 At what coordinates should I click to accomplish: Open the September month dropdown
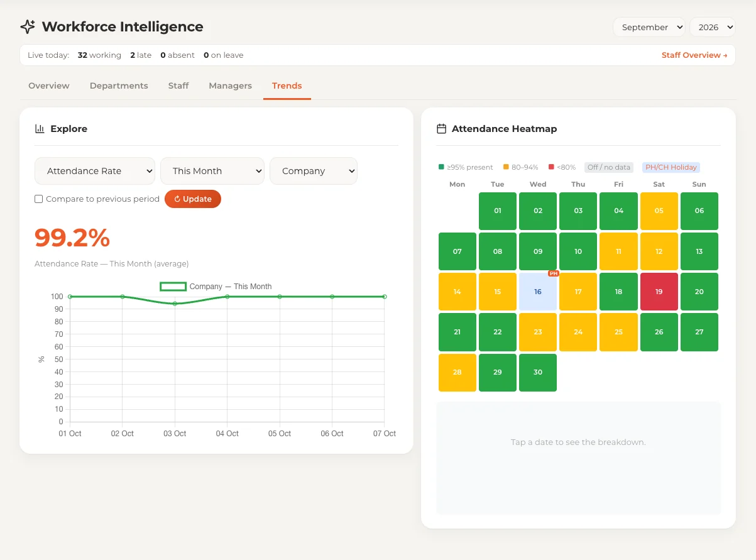pyautogui.click(x=649, y=27)
